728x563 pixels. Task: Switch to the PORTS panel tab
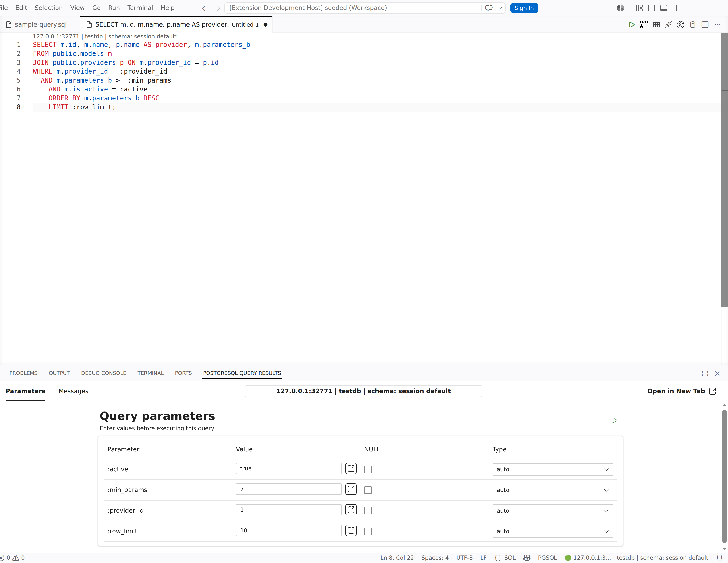tap(183, 373)
